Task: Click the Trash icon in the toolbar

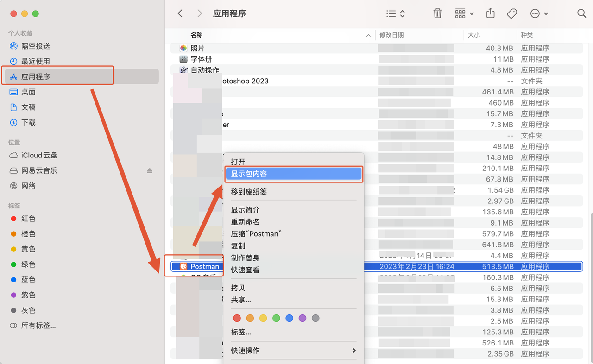Action: (x=437, y=13)
